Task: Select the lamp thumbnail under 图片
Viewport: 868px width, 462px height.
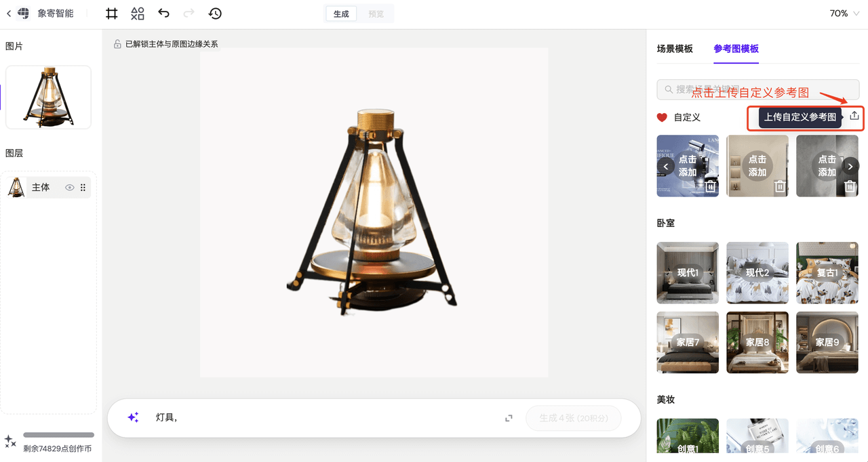Action: tap(48, 97)
